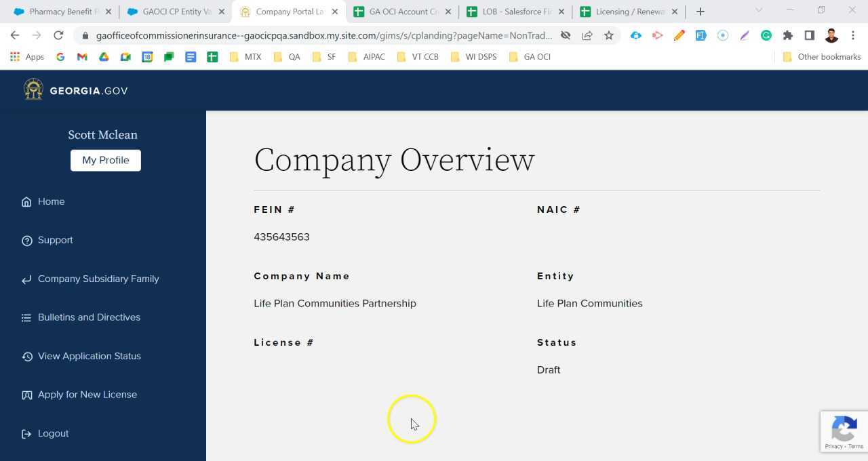The height and width of the screenshot is (461, 868).
Task: Open the GA OCI bookmarks folder
Action: (x=531, y=57)
